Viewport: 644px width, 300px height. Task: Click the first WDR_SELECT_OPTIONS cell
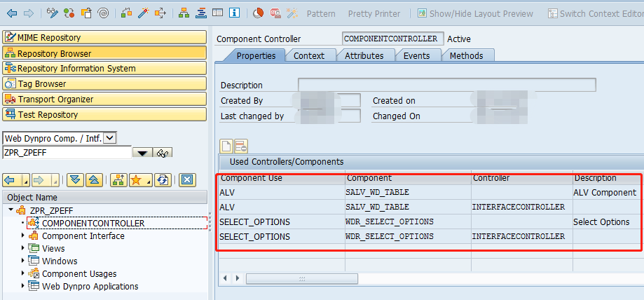point(408,222)
